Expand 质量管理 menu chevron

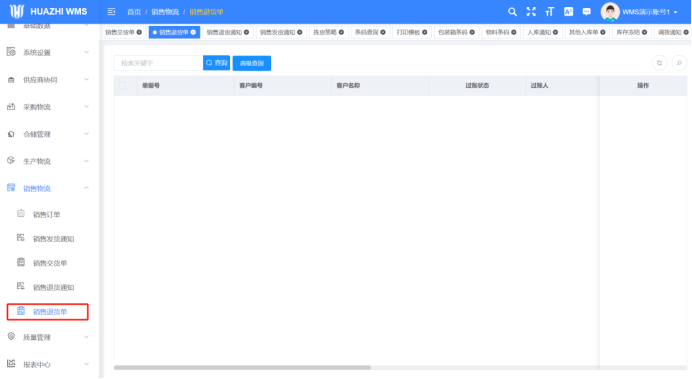pyautogui.click(x=86, y=337)
